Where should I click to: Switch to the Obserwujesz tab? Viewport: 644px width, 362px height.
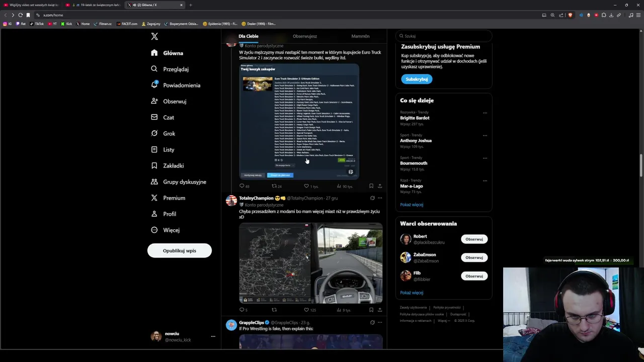pos(305,36)
